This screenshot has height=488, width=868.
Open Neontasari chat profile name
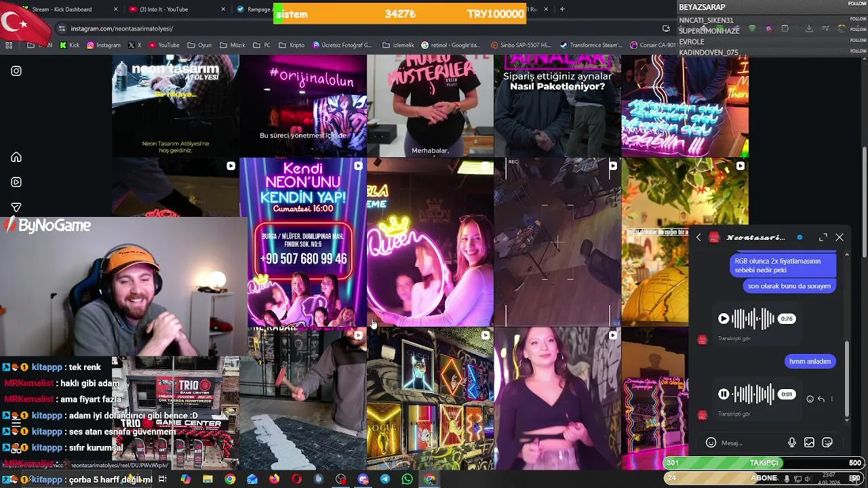click(755, 237)
